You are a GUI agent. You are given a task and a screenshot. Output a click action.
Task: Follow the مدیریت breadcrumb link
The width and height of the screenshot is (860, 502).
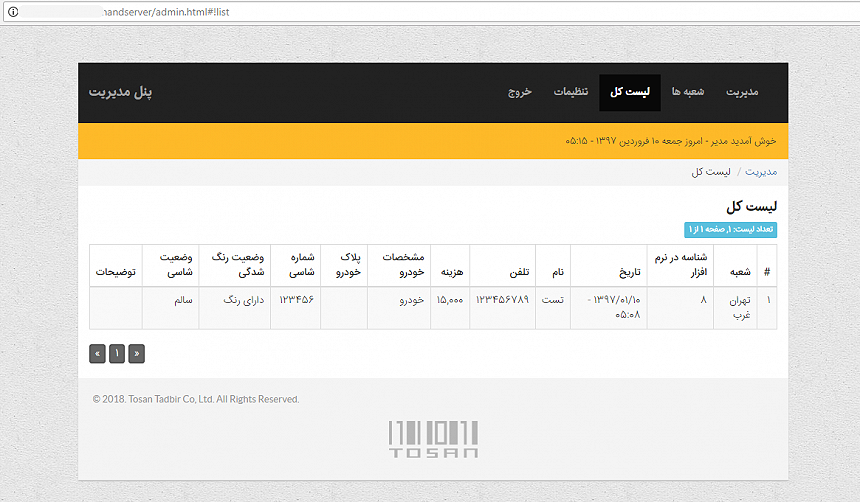(x=761, y=172)
